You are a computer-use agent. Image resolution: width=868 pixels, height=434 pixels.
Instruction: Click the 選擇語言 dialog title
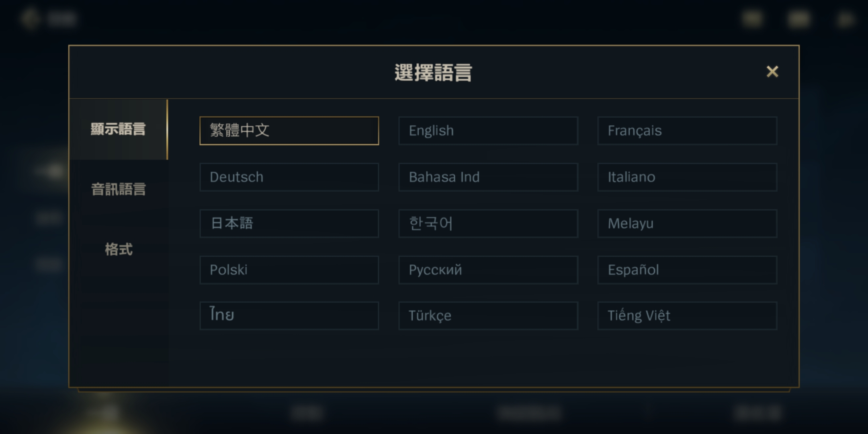pos(433,73)
